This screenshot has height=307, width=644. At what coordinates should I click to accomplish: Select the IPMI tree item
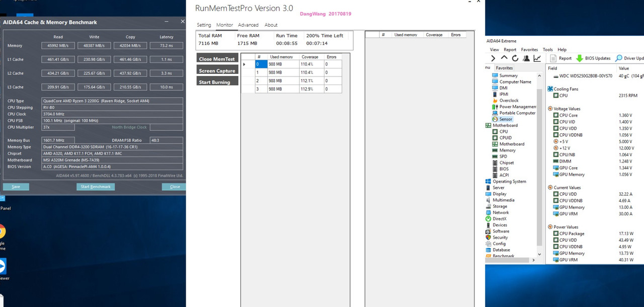[500, 94]
